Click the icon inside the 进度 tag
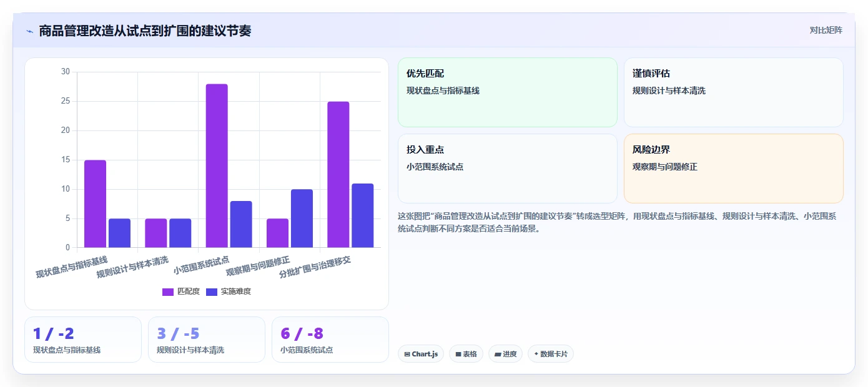The height and width of the screenshot is (387, 868). tap(498, 354)
